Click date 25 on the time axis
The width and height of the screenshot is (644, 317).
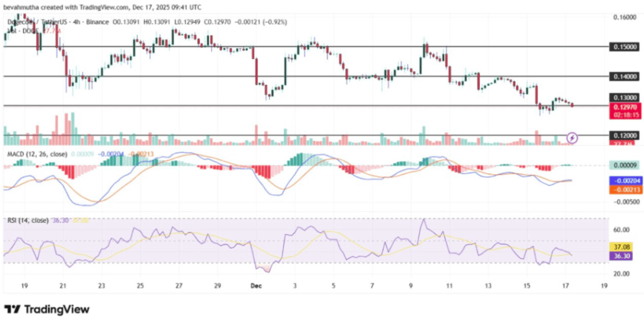coord(139,286)
